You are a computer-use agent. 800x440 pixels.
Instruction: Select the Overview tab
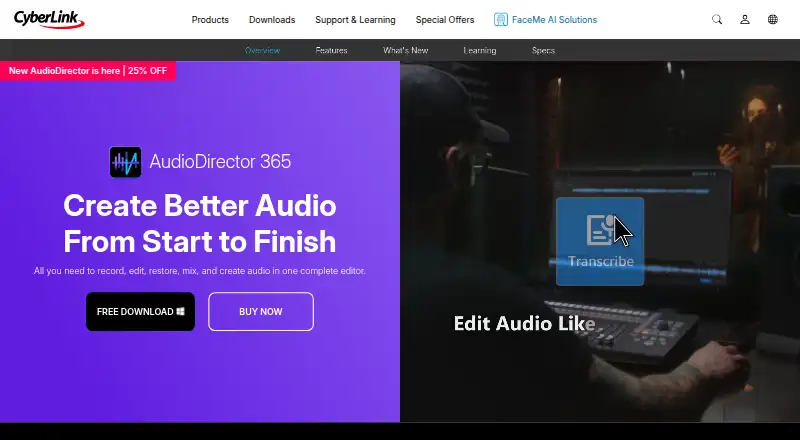click(262, 51)
